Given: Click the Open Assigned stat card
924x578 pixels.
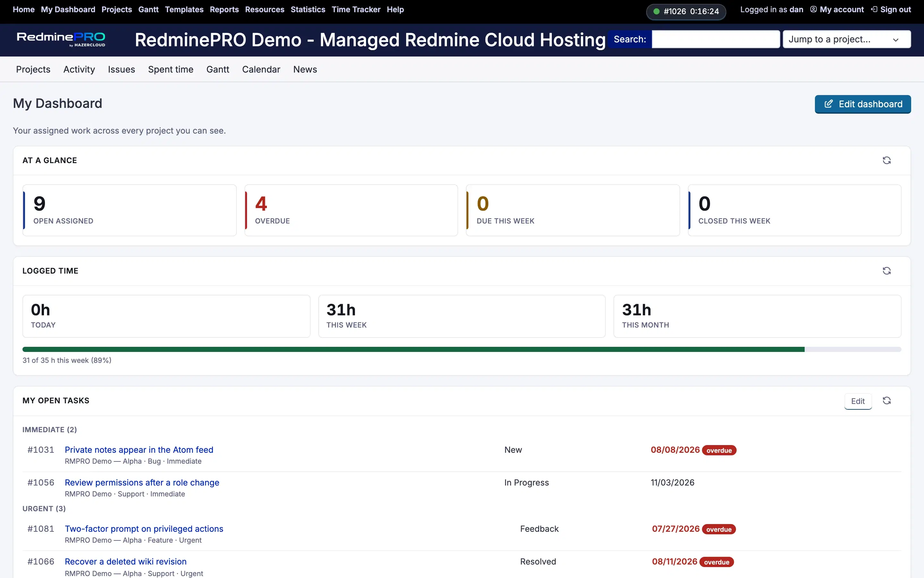Looking at the screenshot, I should [129, 210].
